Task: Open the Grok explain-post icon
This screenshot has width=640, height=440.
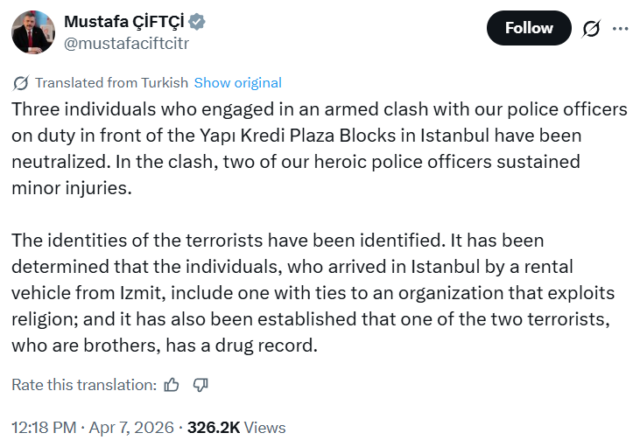Action: coord(591,29)
